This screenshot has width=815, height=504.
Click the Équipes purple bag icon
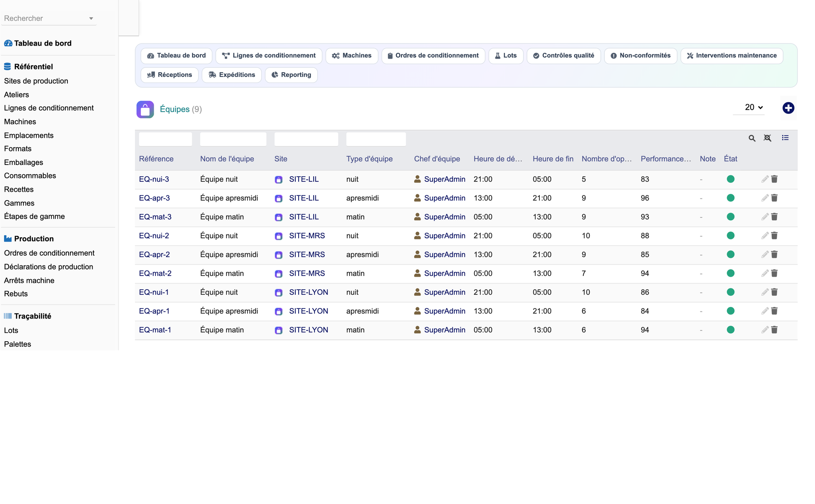pos(145,110)
